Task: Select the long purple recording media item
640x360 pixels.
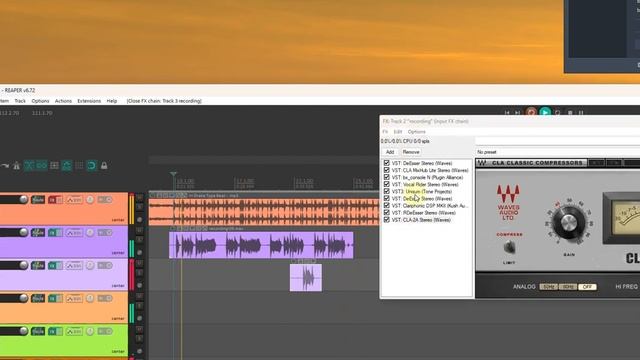Action: tap(261, 245)
